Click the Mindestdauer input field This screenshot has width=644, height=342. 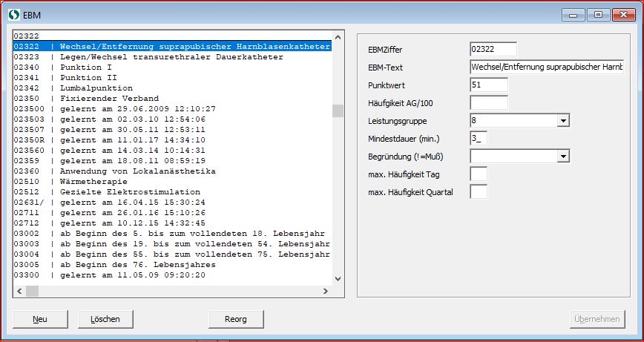coord(479,138)
